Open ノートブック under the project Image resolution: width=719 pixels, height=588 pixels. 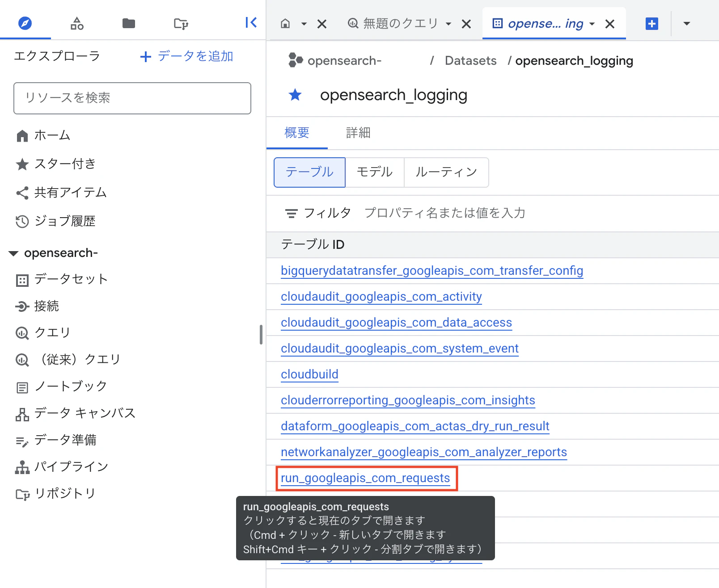pos(61,386)
